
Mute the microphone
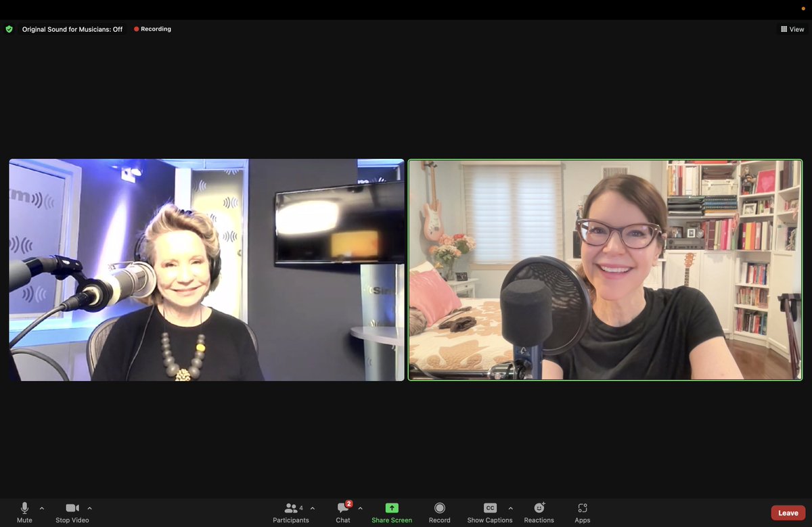pos(24,512)
